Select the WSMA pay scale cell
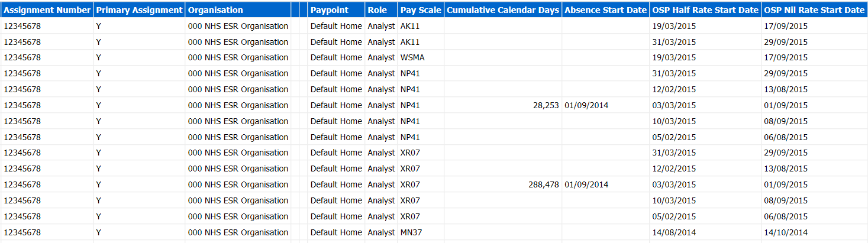Image resolution: width=868 pixels, height=243 pixels. (412, 58)
